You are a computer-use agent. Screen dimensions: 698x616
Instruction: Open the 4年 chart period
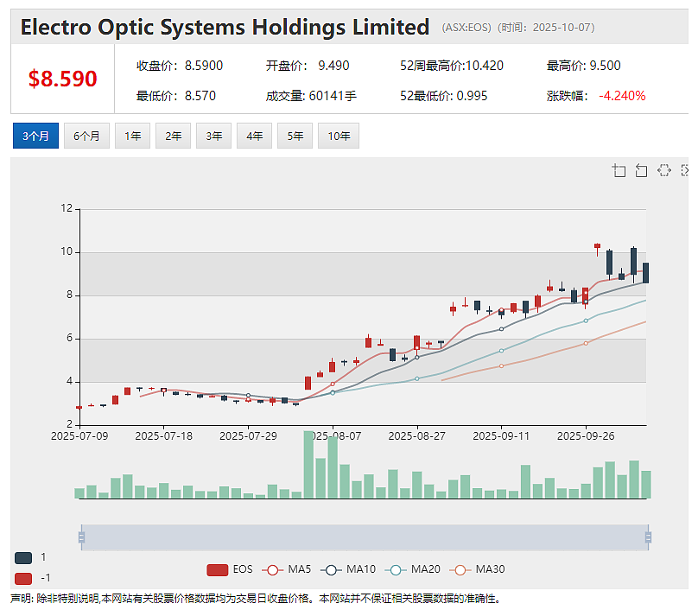tap(254, 136)
